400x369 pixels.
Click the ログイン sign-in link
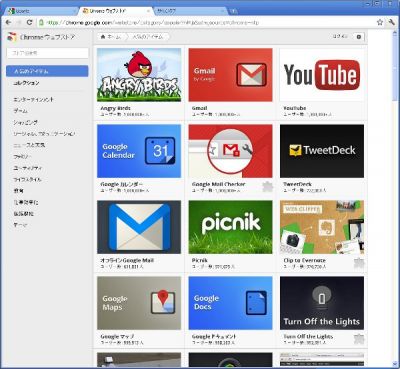(x=340, y=37)
